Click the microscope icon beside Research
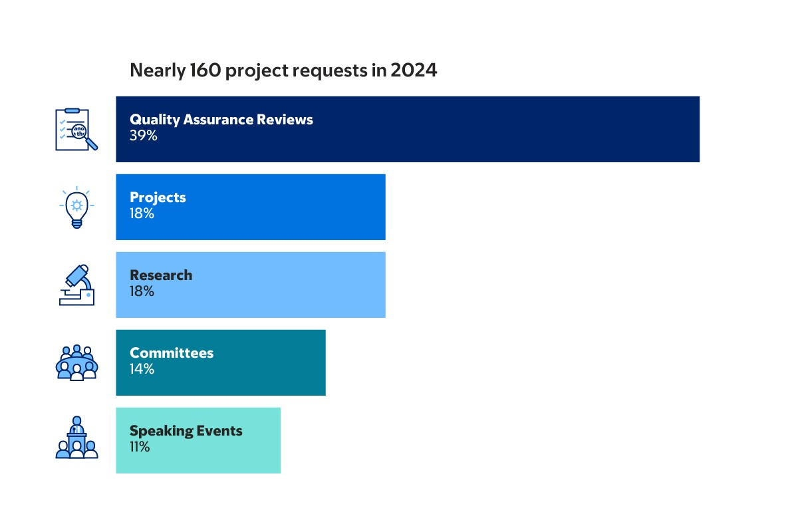The width and height of the screenshot is (798, 532). tap(76, 284)
